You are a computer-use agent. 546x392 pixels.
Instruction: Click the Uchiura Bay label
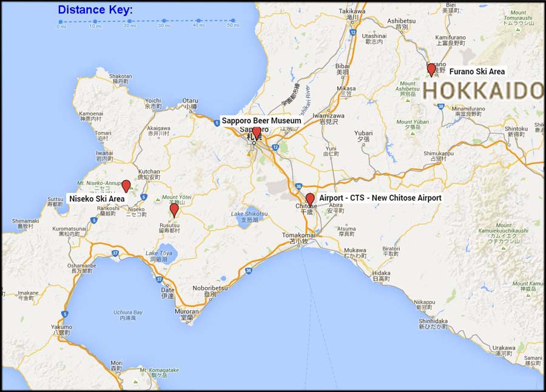128,315
